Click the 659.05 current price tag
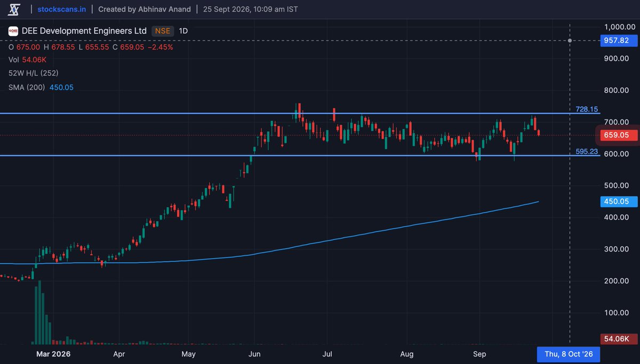The width and height of the screenshot is (640, 364). [619, 135]
